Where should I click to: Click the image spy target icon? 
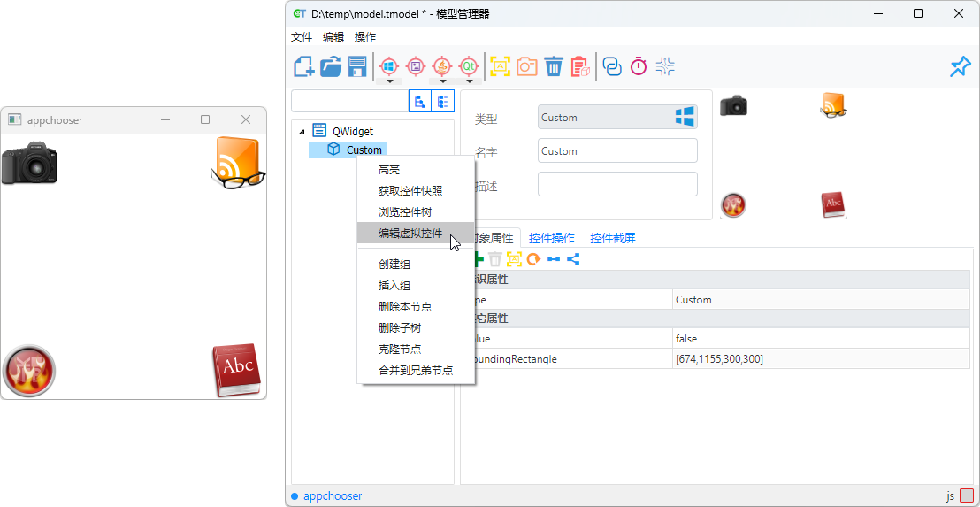pyautogui.click(x=415, y=66)
